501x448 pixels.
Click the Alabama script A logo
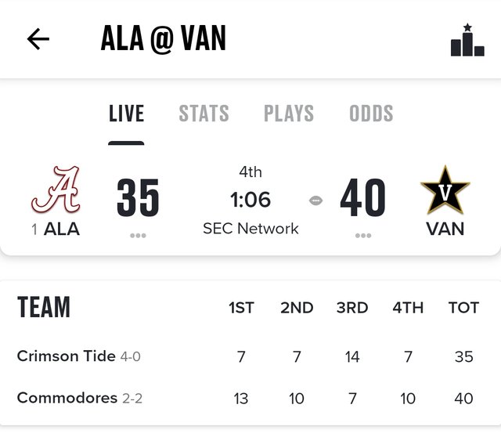[56, 190]
